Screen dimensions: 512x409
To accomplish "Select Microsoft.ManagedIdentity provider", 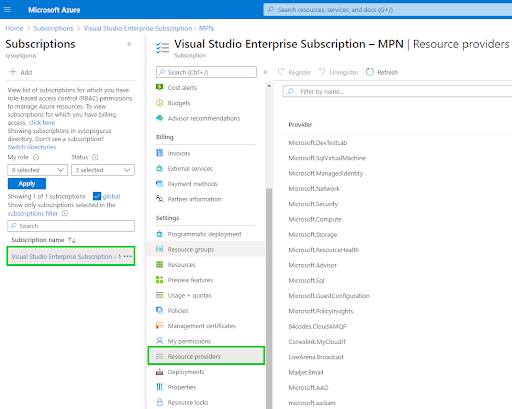I will pos(326,173).
